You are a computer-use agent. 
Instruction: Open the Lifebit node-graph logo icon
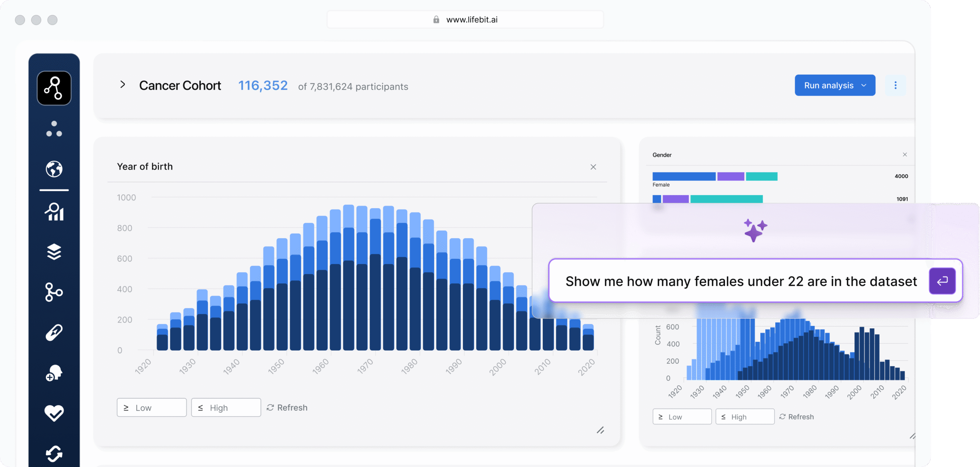coord(54,88)
